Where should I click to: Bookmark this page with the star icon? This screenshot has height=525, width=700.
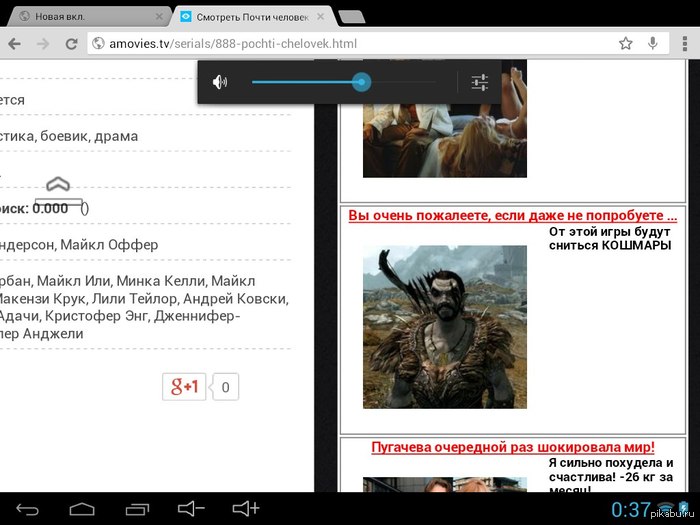(x=625, y=44)
